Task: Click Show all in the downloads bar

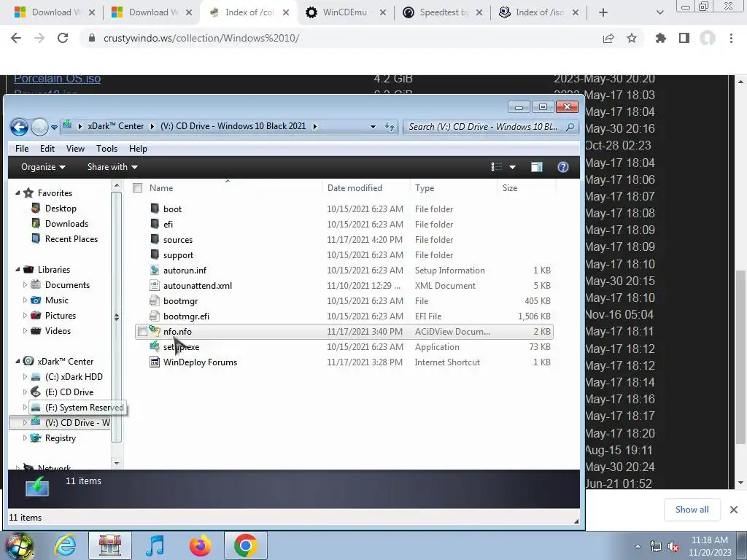Action: 692,510
